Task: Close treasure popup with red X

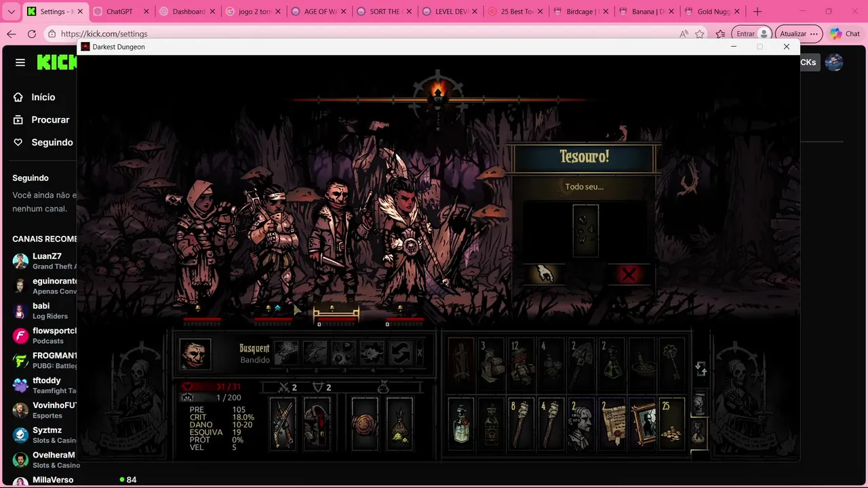Action: [629, 274]
